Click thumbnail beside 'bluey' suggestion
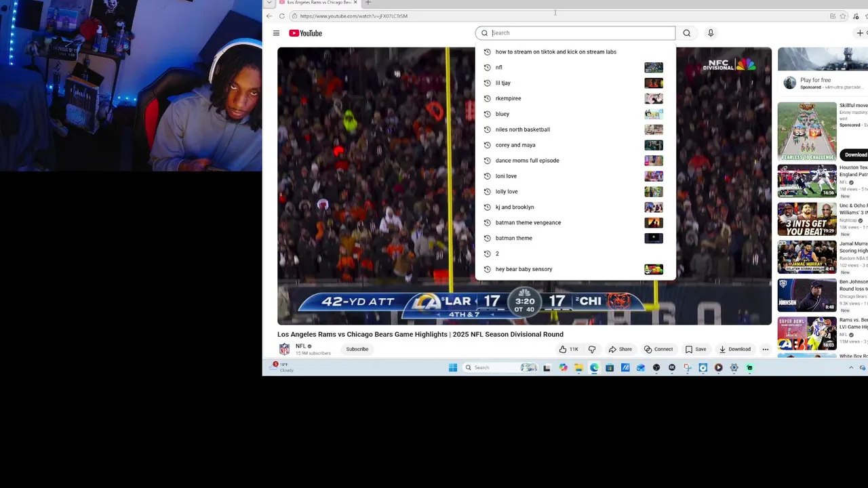This screenshot has width=868, height=488. pos(654,114)
